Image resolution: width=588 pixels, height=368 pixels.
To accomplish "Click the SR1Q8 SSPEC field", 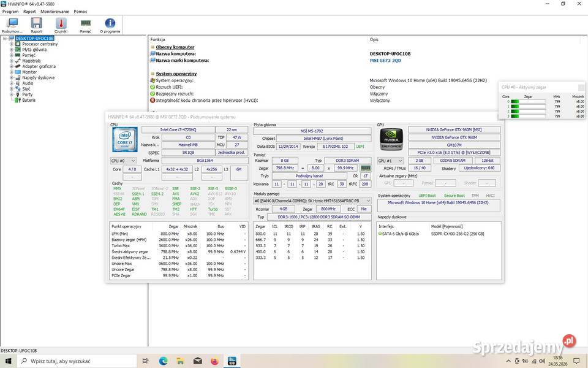I will [188, 153].
